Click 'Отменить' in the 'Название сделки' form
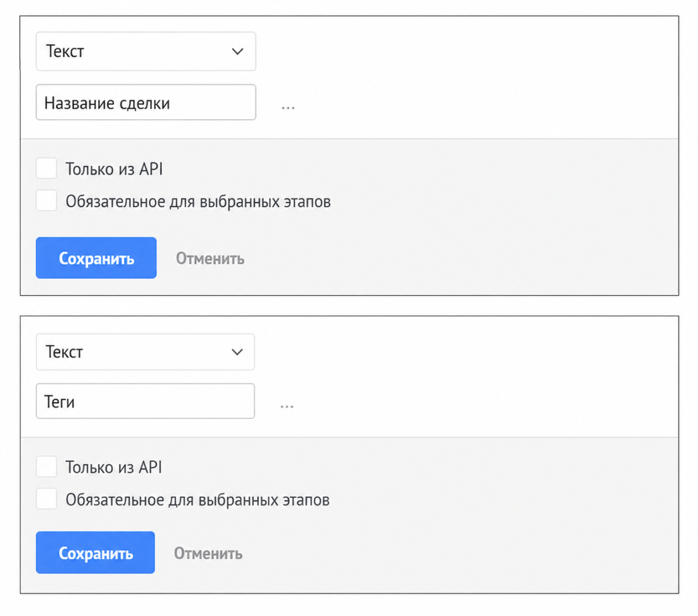 [x=210, y=258]
